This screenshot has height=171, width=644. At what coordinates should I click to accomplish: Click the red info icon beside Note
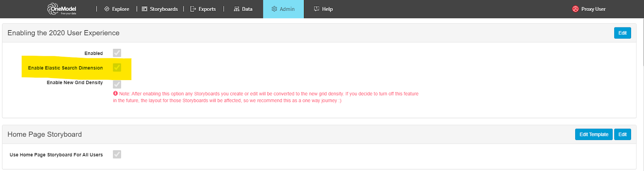point(116,93)
